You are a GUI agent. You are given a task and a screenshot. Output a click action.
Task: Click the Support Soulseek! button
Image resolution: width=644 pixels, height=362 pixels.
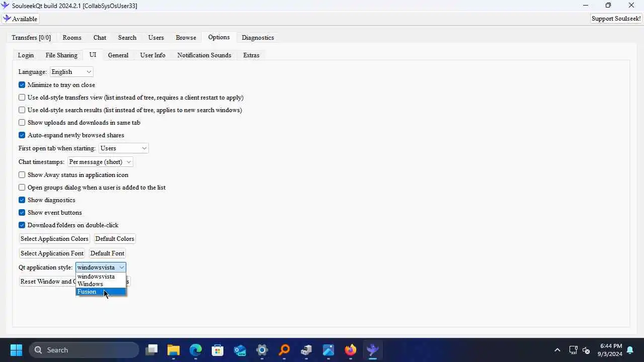tap(616, 19)
